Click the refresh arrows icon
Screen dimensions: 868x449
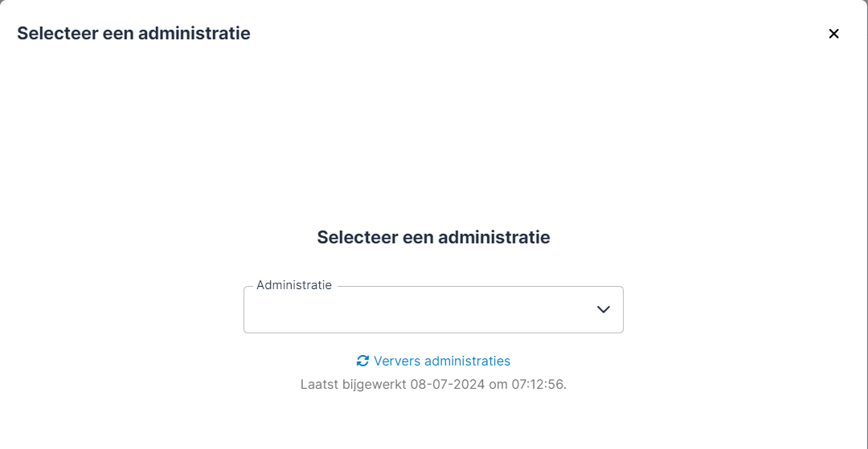point(362,361)
